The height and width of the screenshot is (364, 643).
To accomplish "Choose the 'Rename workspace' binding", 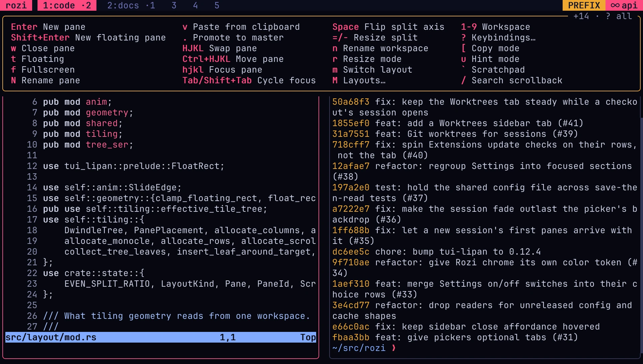I will (x=380, y=48).
